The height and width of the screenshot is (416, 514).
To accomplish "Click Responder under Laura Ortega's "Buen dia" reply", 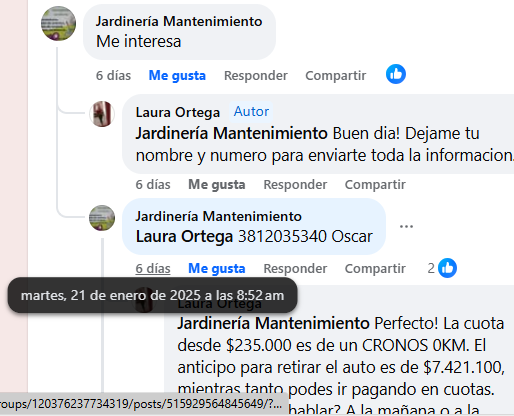I will click(x=295, y=184).
